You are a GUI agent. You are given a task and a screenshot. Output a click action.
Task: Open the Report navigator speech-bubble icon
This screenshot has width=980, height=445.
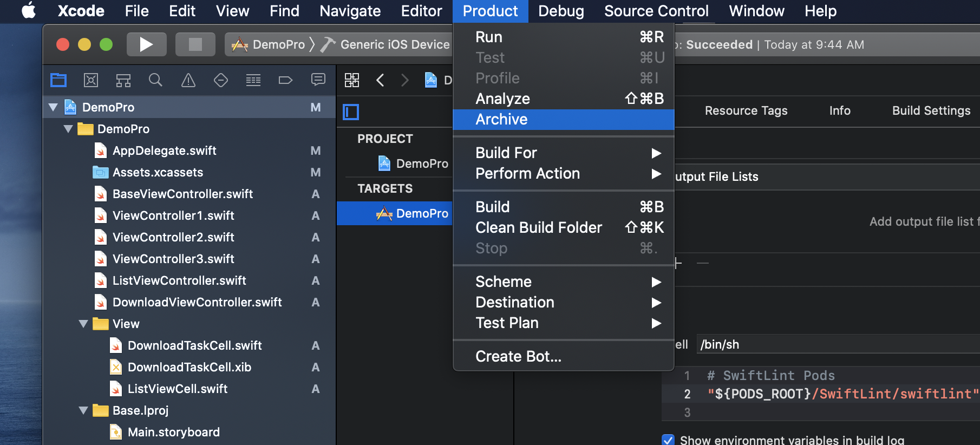[x=318, y=81]
